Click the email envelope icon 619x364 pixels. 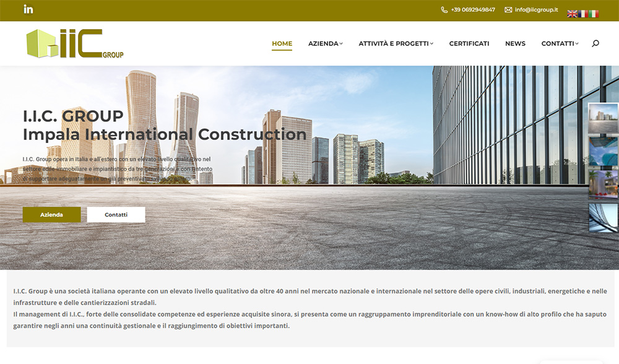(508, 10)
